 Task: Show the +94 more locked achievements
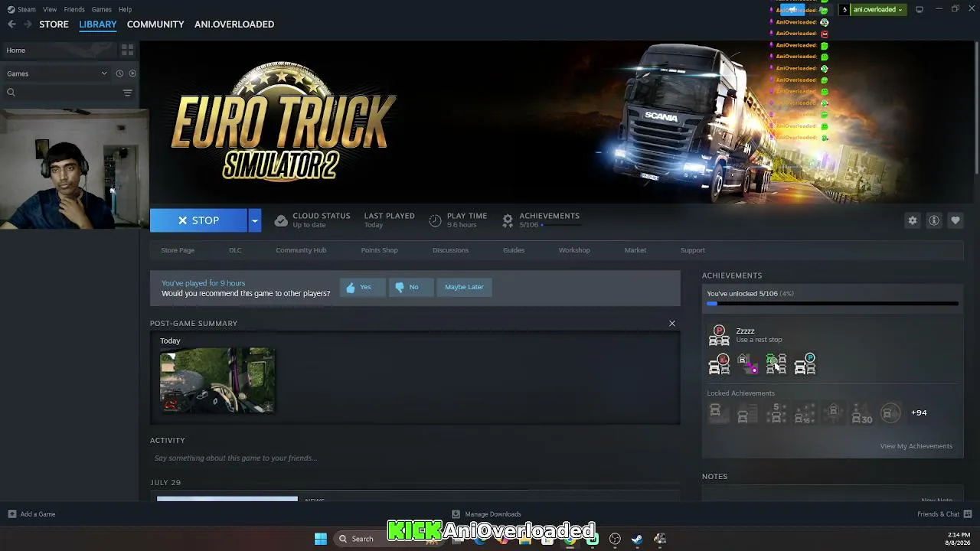pyautogui.click(x=919, y=413)
